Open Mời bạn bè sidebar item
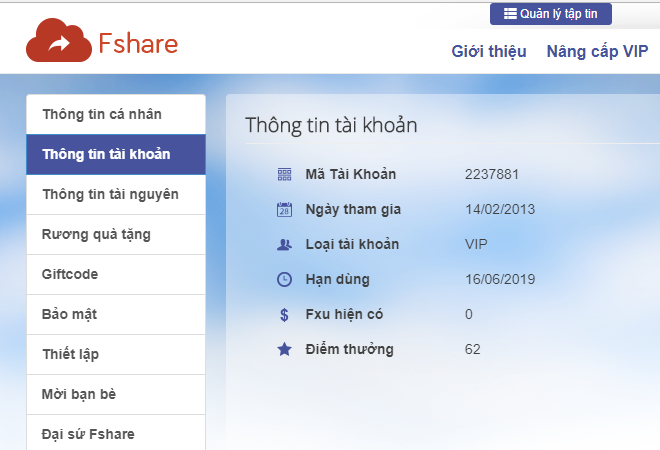660x450 pixels. point(116,394)
